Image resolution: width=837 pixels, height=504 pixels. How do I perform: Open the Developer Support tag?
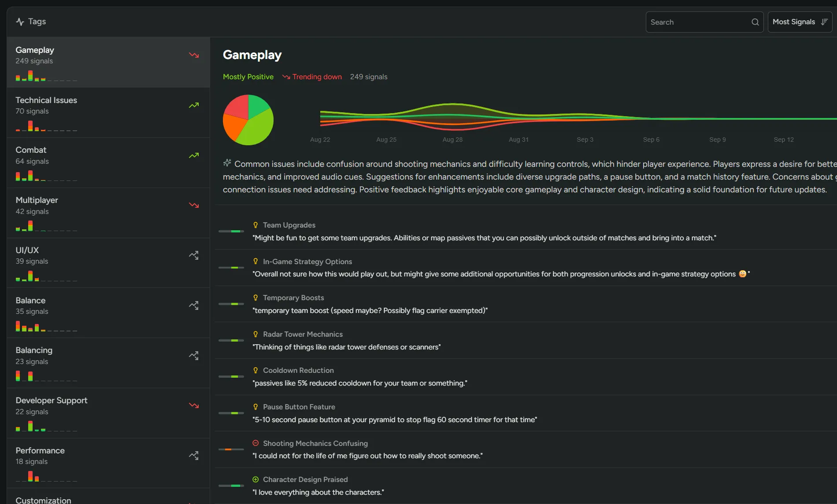point(108,413)
